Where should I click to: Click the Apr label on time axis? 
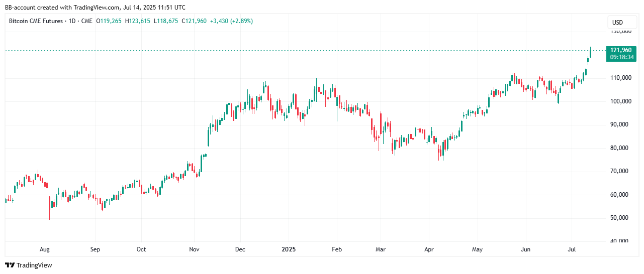point(429,249)
